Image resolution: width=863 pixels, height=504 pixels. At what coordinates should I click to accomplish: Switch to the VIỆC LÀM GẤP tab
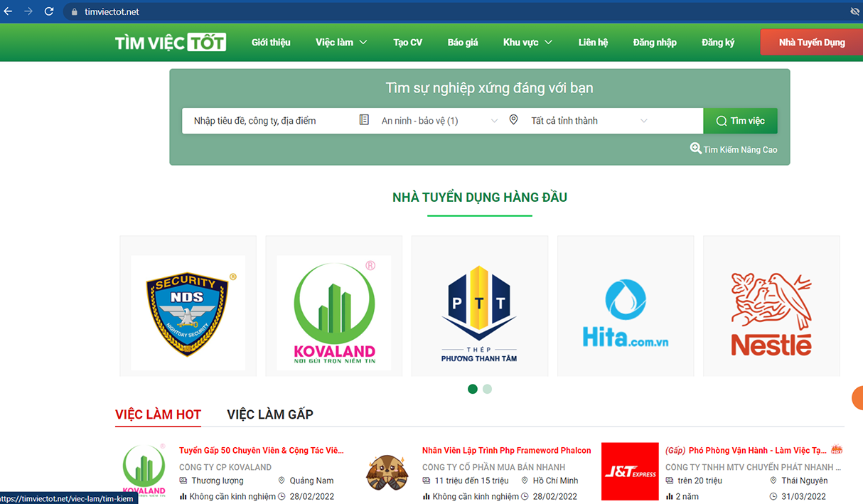click(x=270, y=414)
